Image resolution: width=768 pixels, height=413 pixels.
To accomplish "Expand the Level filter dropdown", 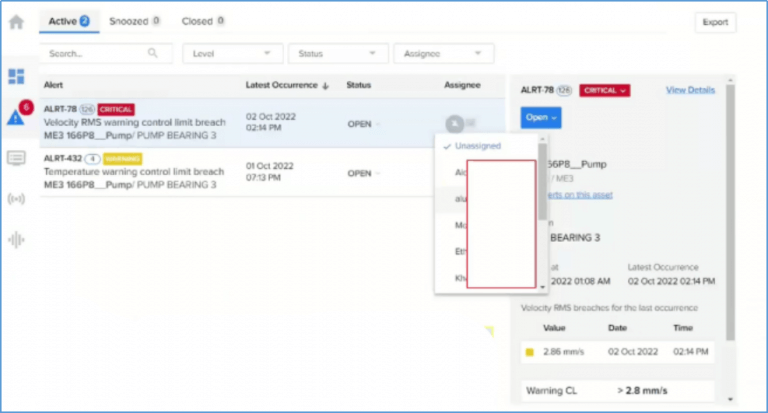I will click(231, 54).
